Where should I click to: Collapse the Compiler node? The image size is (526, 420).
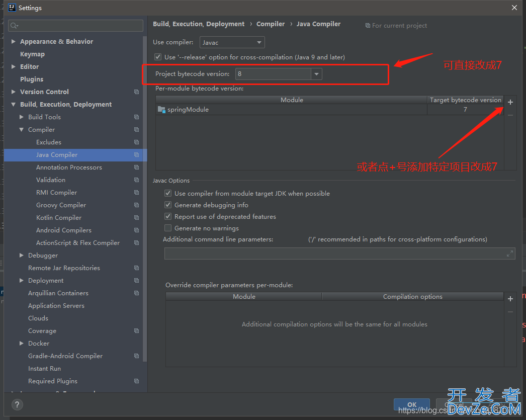[22, 129]
